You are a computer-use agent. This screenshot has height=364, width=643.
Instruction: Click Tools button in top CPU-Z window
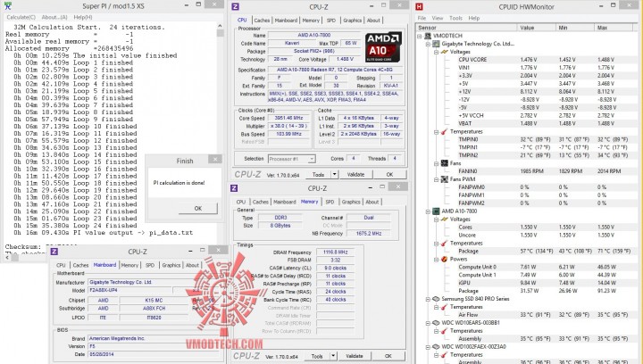coord(318,175)
